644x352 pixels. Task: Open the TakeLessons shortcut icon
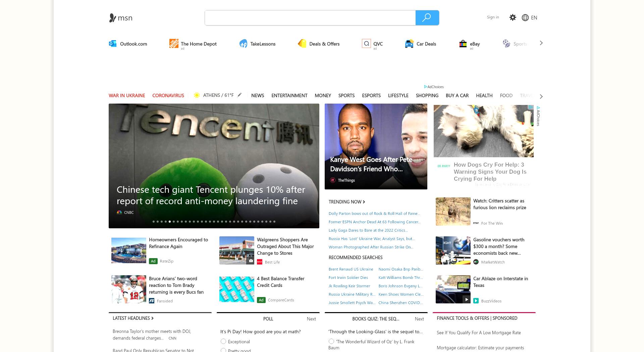click(x=243, y=44)
